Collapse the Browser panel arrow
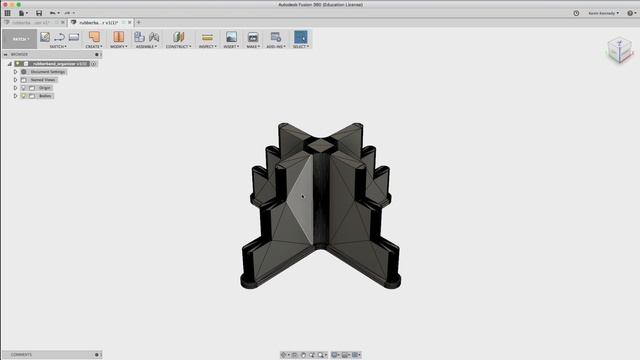The height and width of the screenshot is (360, 640). pyautogui.click(x=5, y=54)
